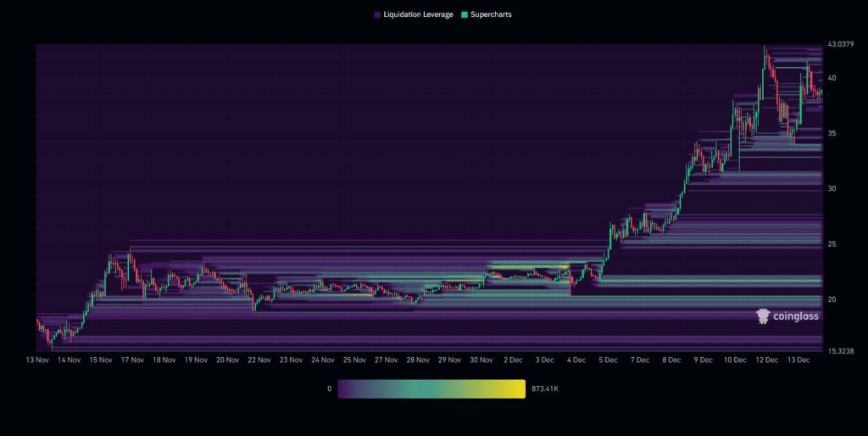Viewport: 868px width, 436px height.
Task: Click the green Supercharts legend swatch
Action: pyautogui.click(x=465, y=15)
